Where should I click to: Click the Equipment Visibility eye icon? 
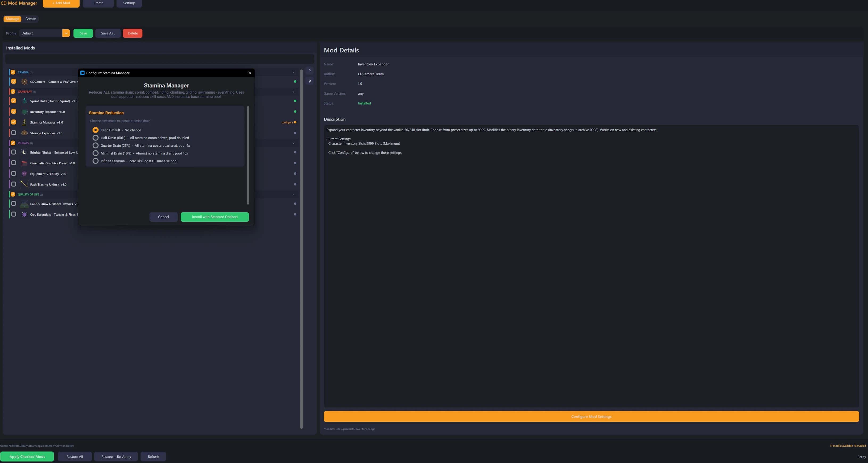tap(24, 174)
